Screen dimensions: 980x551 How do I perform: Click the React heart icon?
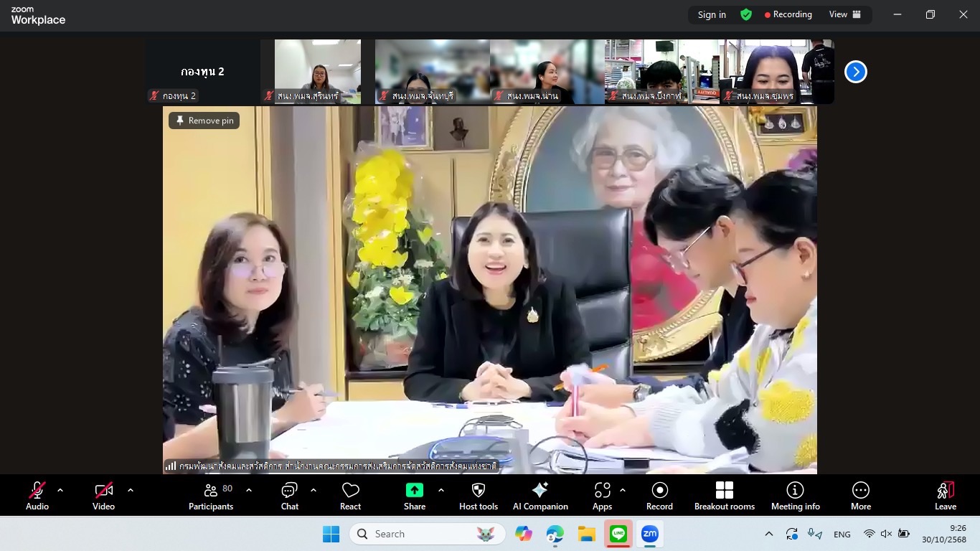tap(350, 496)
